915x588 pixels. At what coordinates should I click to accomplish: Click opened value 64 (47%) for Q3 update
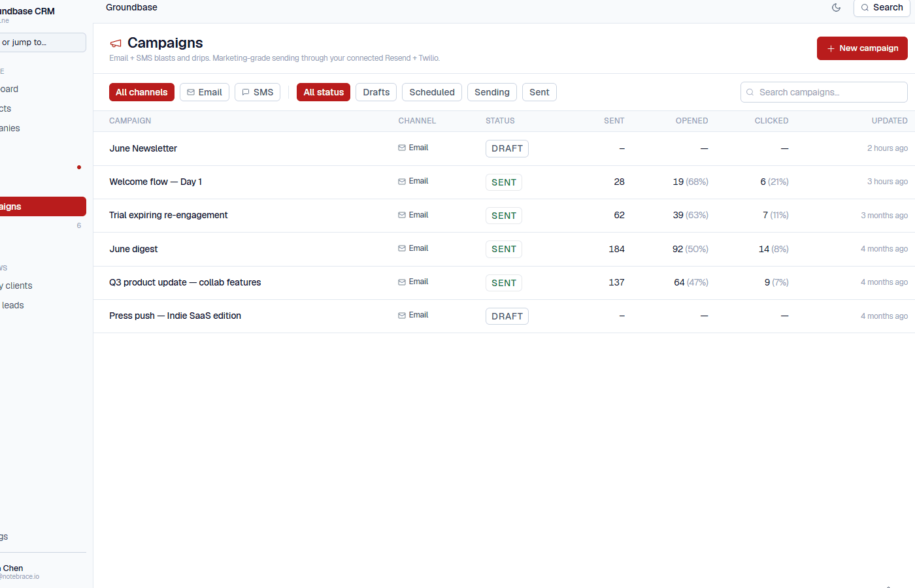[x=691, y=282]
